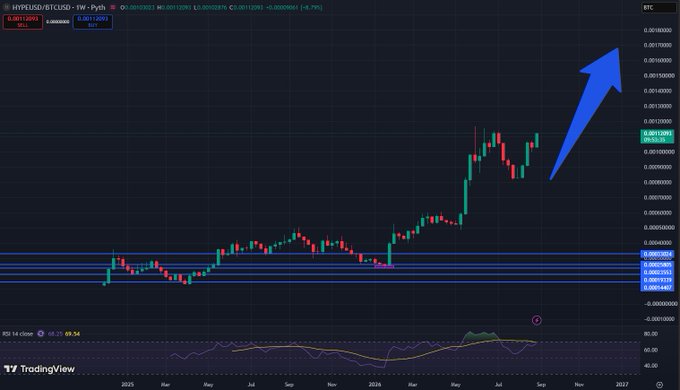This screenshot has width=680, height=390.
Task: Click the 2025 time axis label
Action: pyautogui.click(x=128, y=384)
